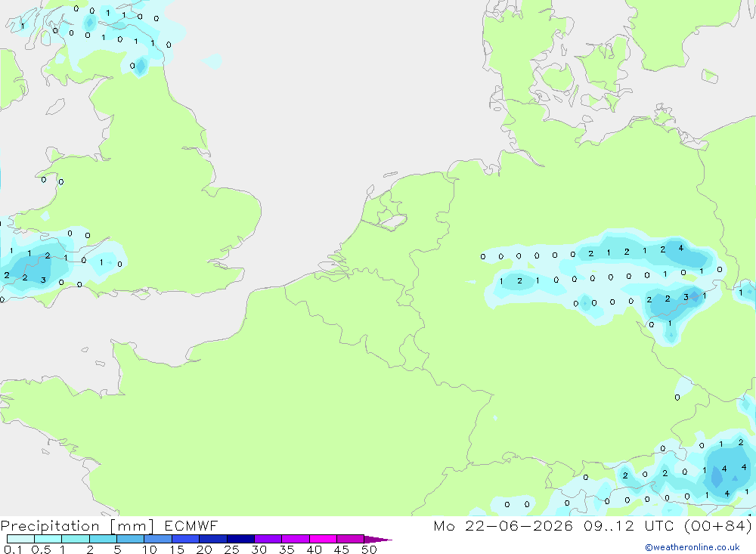This screenshot has width=756, height=554.
Task: Pick the 40–45 mm legend color swatch
Action: click(x=323, y=539)
